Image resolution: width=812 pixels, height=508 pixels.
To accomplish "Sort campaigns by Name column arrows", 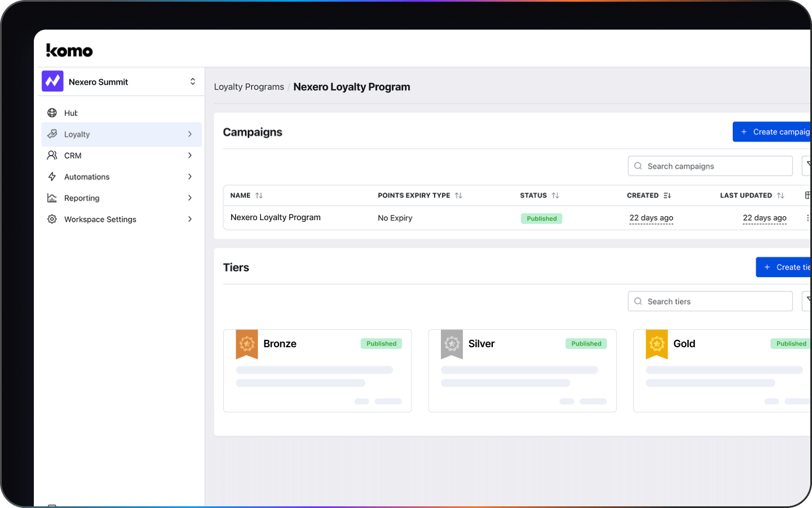I will tap(259, 195).
